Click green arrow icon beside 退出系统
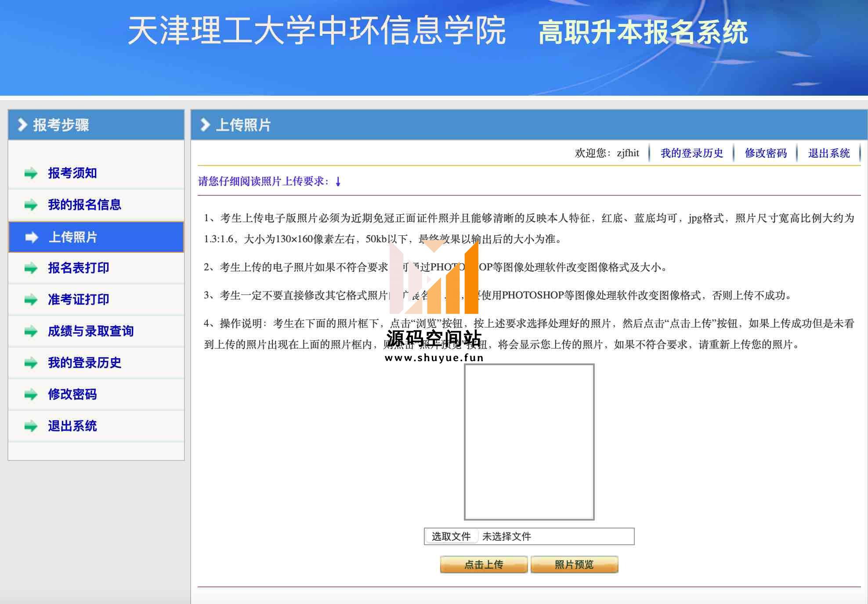This screenshot has width=868, height=604. point(31,426)
